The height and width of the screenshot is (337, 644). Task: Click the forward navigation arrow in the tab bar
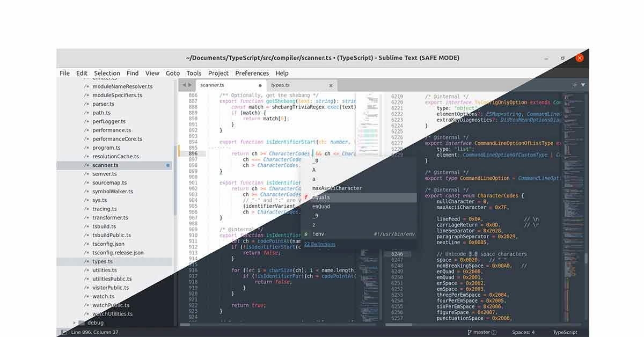click(x=189, y=84)
